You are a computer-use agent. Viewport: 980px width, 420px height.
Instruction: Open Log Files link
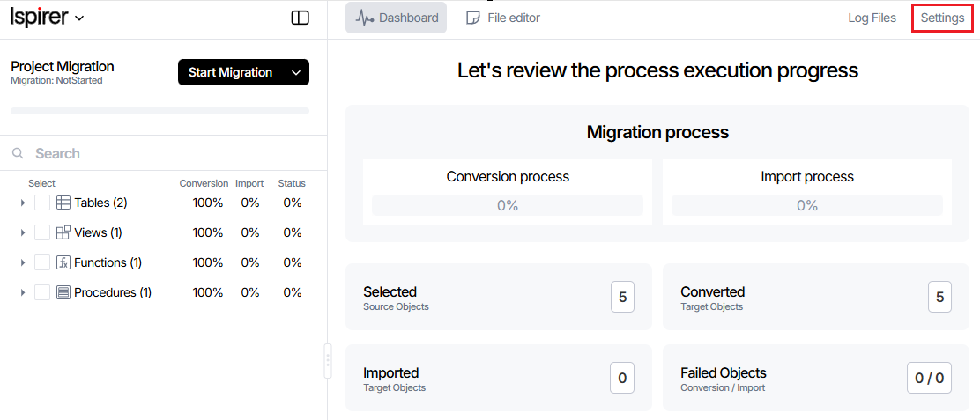(872, 18)
